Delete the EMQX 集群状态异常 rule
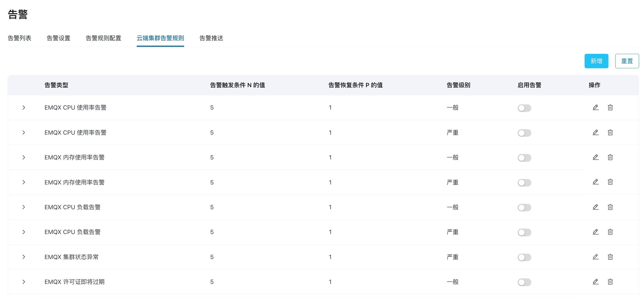Screen dimensions: 644x298 click(x=610, y=257)
